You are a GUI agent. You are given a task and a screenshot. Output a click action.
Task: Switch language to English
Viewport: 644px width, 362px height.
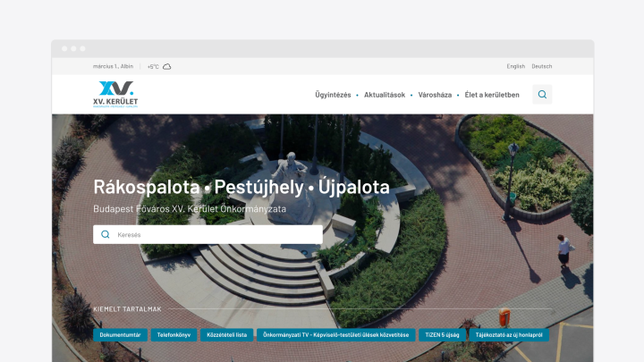(516, 66)
